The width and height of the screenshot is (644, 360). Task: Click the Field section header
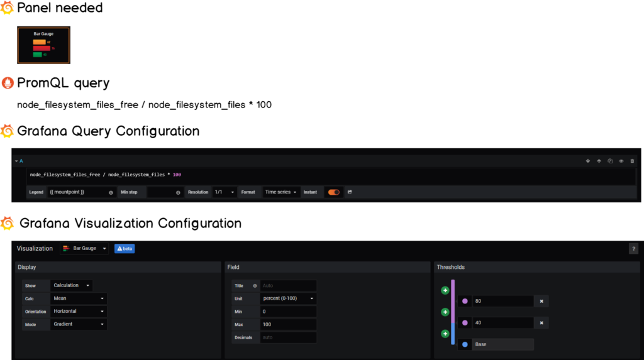[327, 267]
